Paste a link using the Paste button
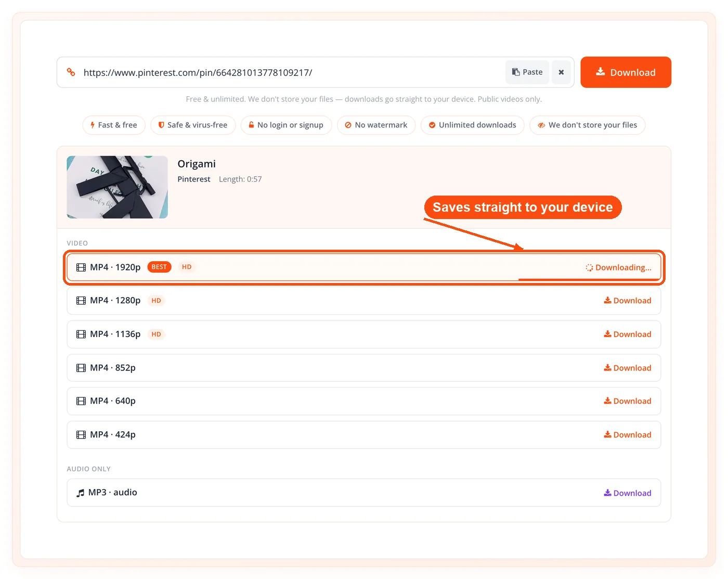Viewport: 728px width, 579px height. click(527, 72)
